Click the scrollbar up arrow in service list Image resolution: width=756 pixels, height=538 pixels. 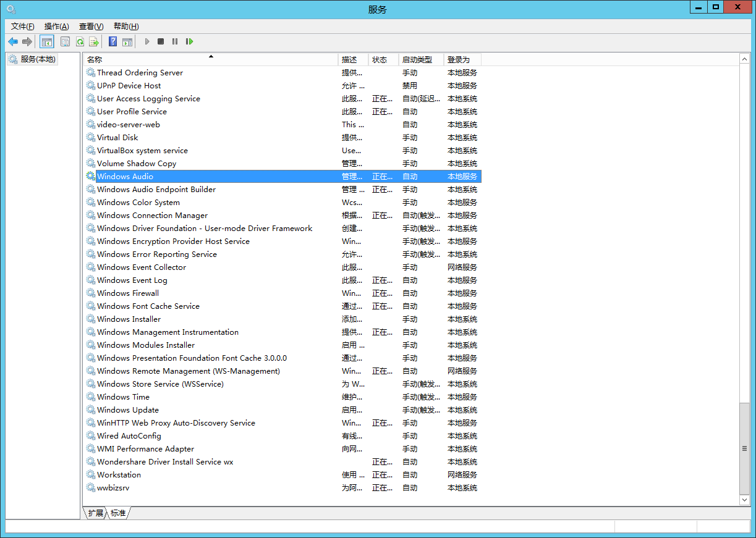[x=744, y=59]
